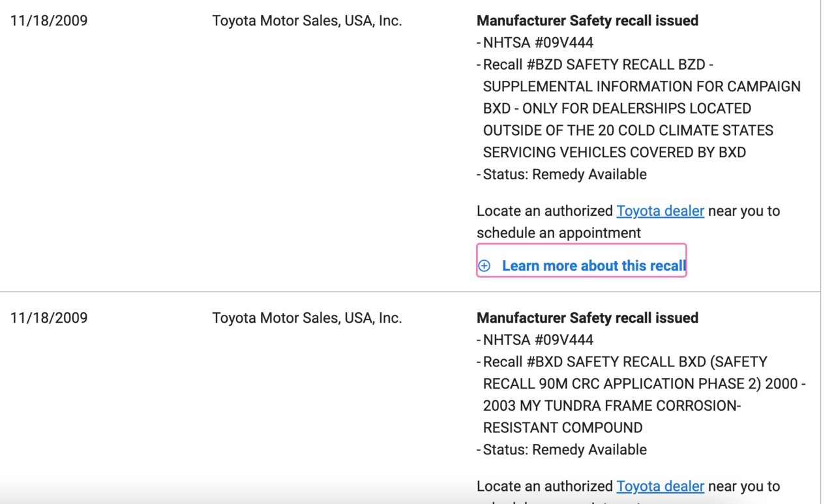
Task: Click the plus-circle icon beside Learn more
Action: 484,266
